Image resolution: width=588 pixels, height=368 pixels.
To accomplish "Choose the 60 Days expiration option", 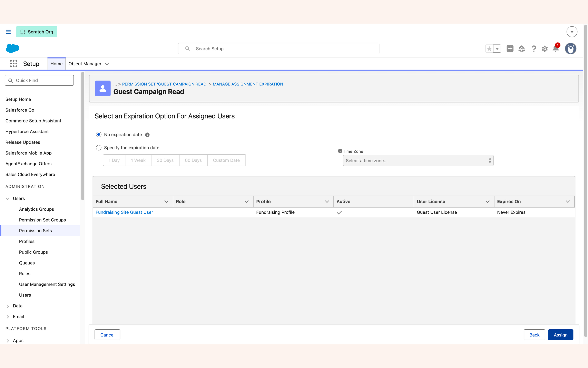I will tap(193, 160).
